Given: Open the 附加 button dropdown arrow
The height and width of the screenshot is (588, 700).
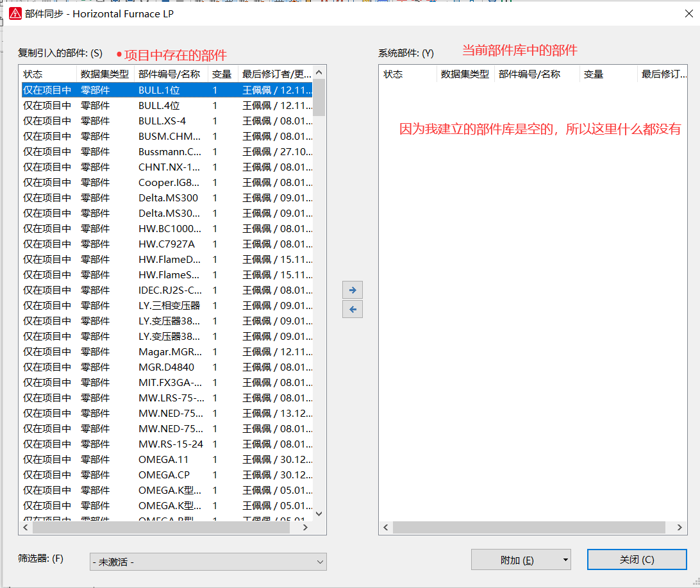Looking at the screenshot, I should coord(565,560).
